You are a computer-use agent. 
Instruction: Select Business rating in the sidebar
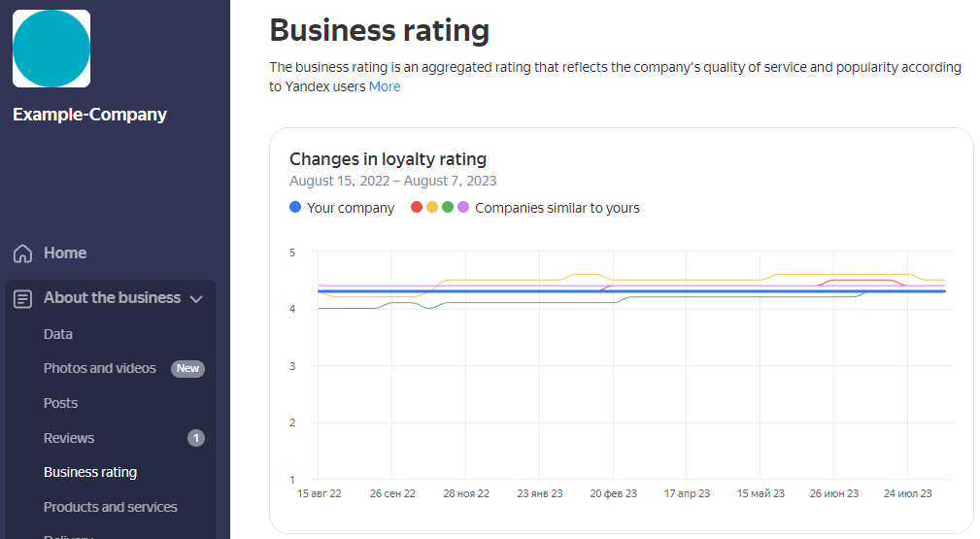pos(90,472)
